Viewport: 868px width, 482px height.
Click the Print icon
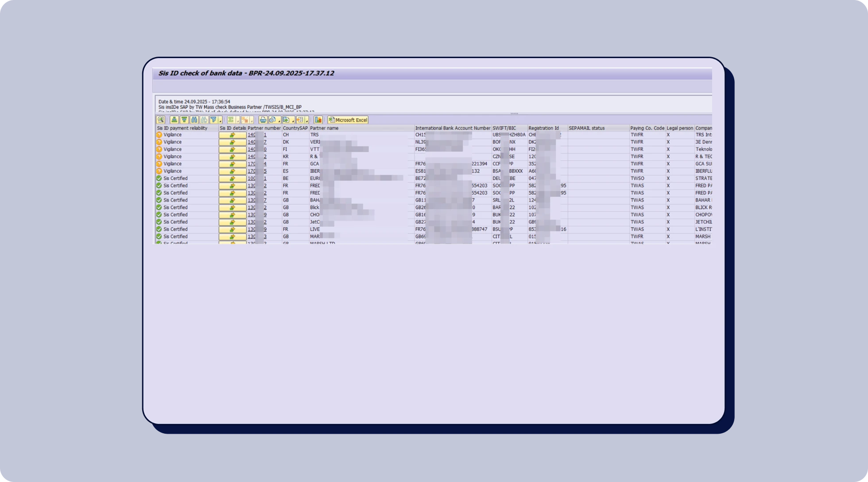click(x=263, y=120)
